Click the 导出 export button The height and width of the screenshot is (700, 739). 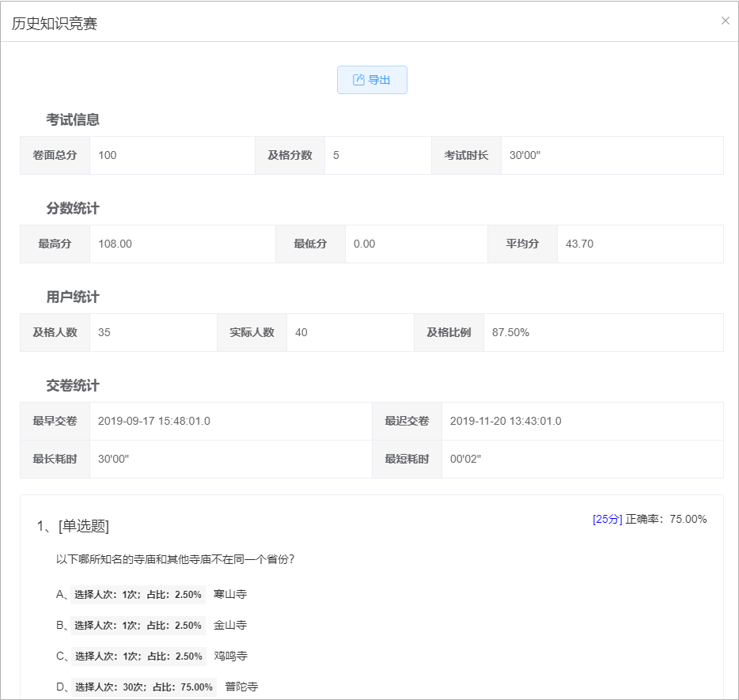coord(372,80)
